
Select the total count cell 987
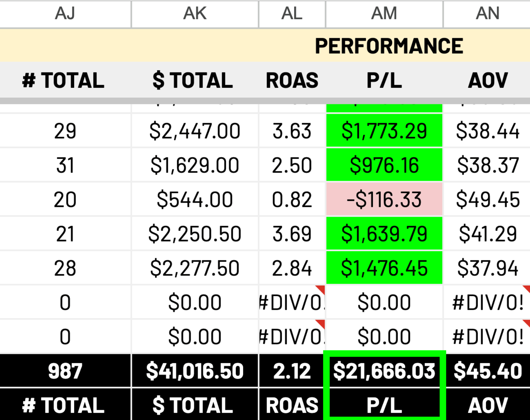click(x=65, y=371)
